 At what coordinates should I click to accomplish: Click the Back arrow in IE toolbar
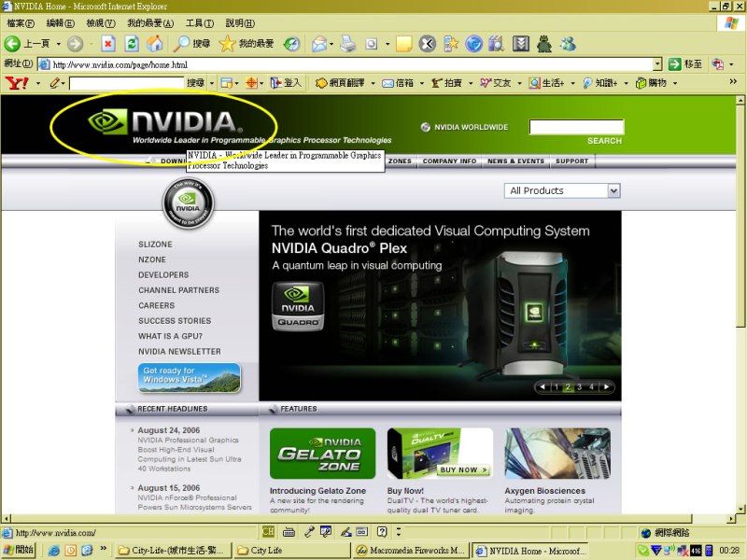pyautogui.click(x=12, y=44)
